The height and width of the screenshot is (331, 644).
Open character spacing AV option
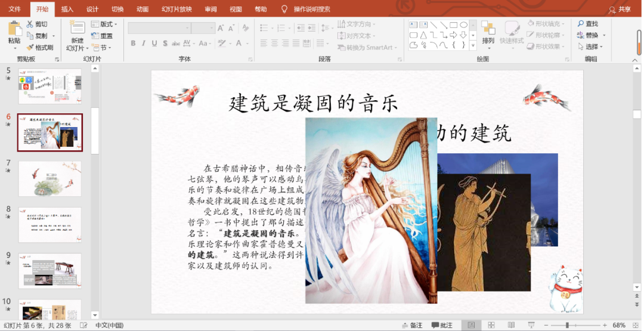[x=189, y=43]
